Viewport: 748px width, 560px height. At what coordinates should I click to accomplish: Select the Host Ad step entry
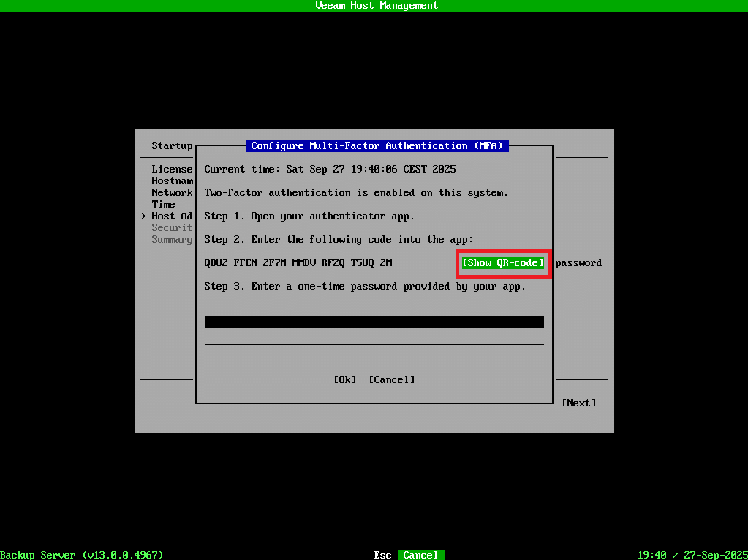172,216
